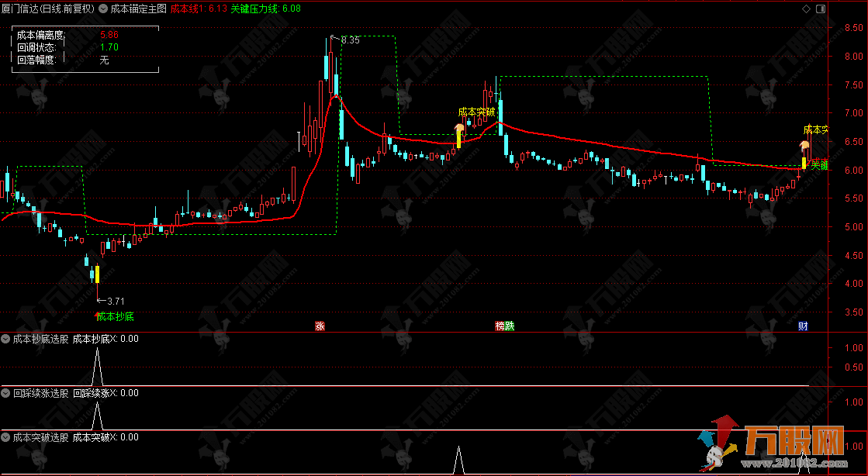Click the 3.71 low price label

click(x=116, y=301)
